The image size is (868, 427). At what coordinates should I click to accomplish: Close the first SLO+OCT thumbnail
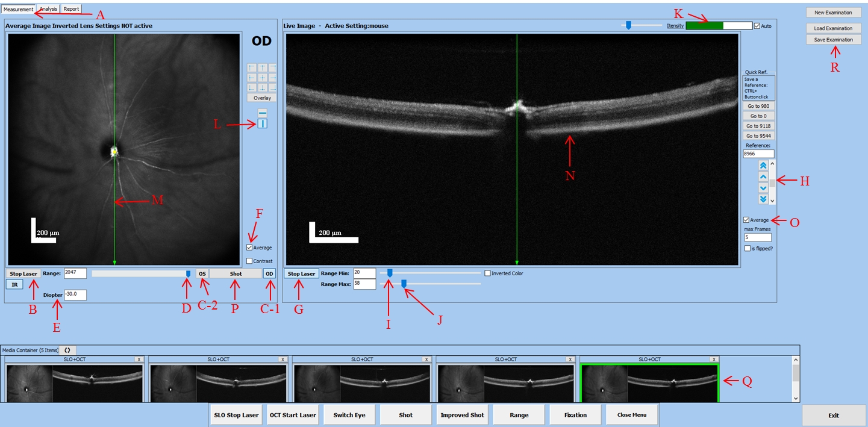(x=139, y=359)
